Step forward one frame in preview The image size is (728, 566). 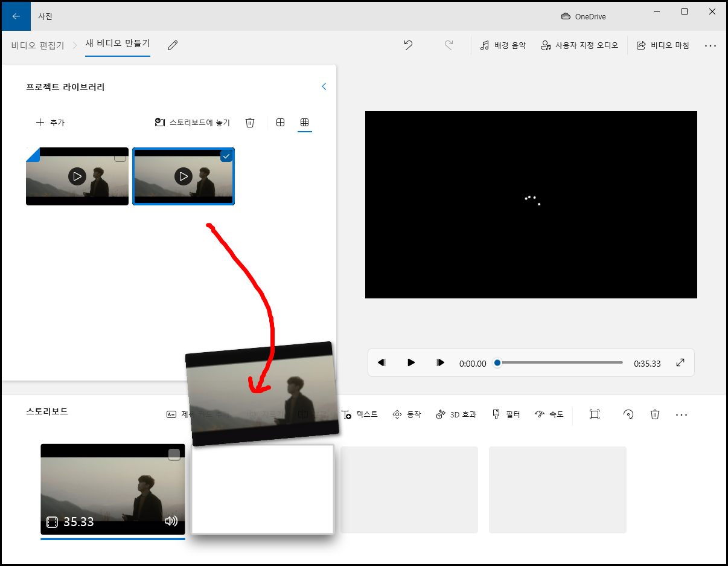point(441,362)
